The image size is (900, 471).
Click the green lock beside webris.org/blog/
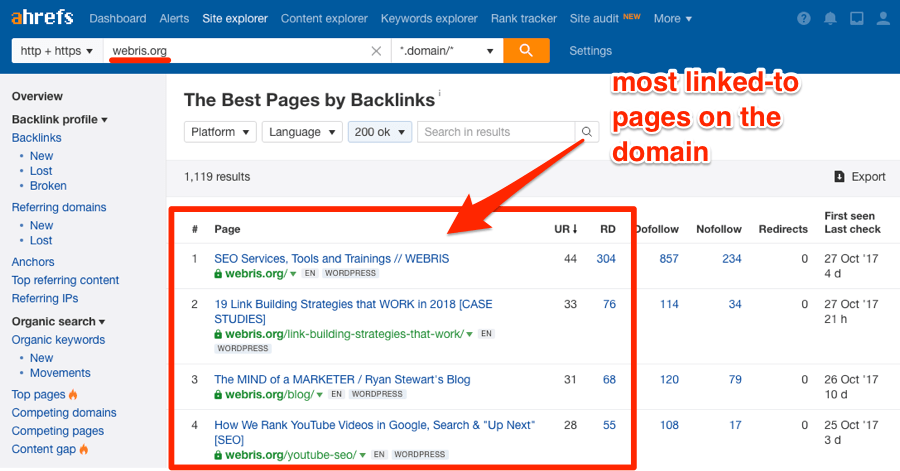(x=218, y=395)
